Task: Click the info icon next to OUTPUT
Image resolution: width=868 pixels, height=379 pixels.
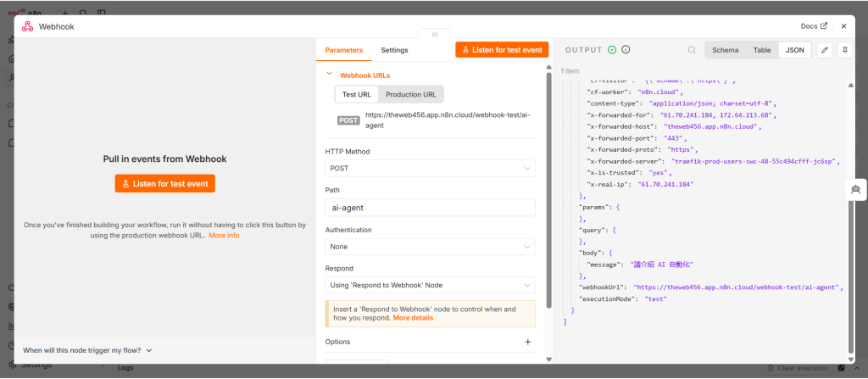Action: (626, 50)
